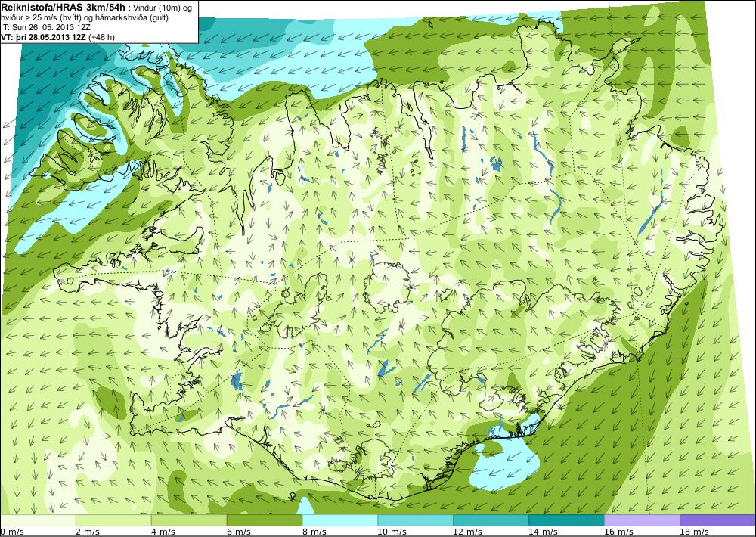Click the pale cyan wind patch off southeast coast
Viewport: 756px width, 537px height.
[503, 463]
